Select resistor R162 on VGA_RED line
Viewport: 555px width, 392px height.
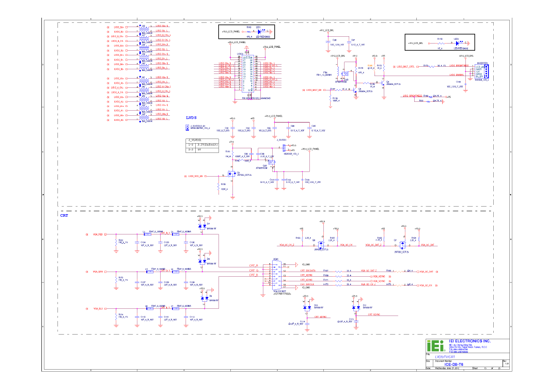116,242
